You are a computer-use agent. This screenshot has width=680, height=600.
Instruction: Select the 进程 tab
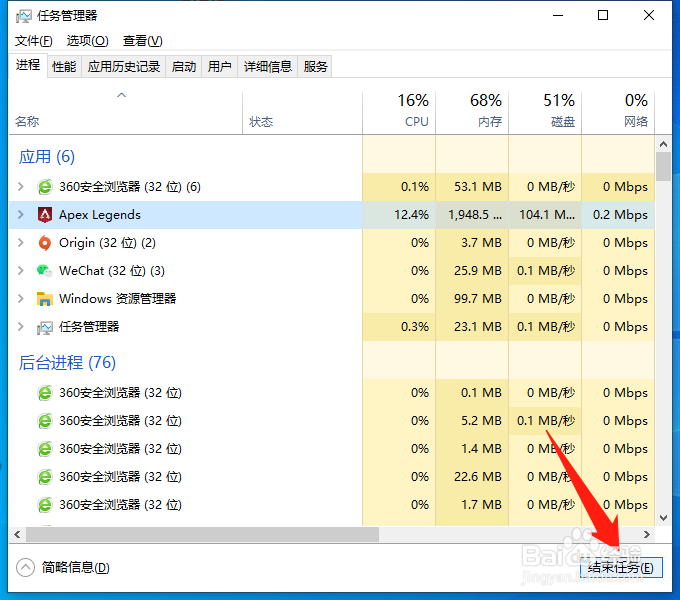(x=28, y=65)
